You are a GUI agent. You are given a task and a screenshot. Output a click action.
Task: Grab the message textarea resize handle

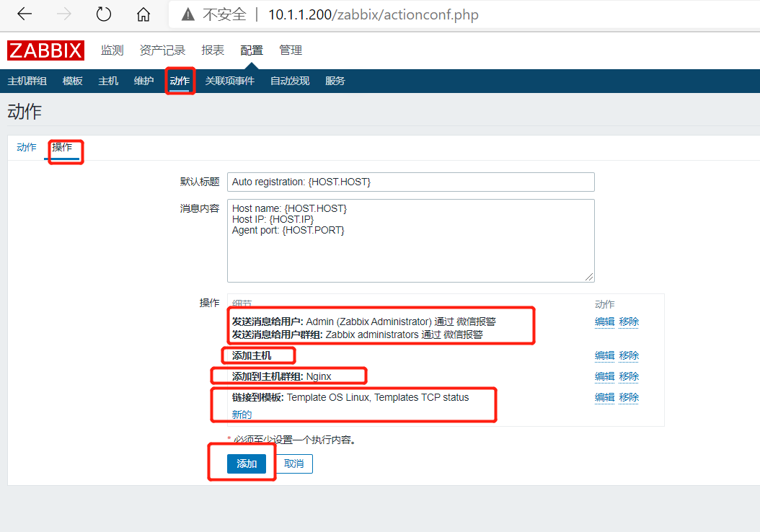[589, 277]
